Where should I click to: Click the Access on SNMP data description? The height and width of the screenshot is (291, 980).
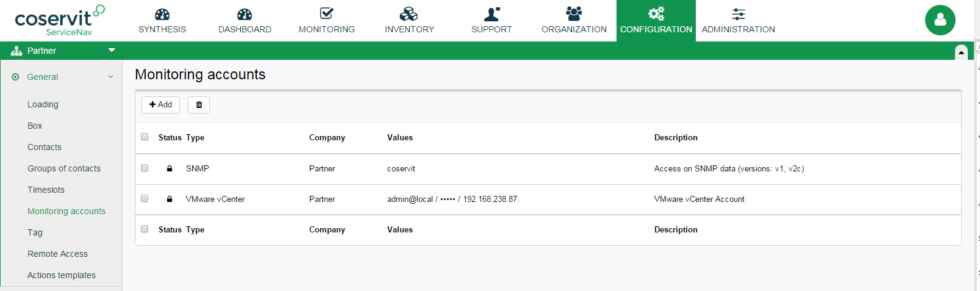[729, 168]
